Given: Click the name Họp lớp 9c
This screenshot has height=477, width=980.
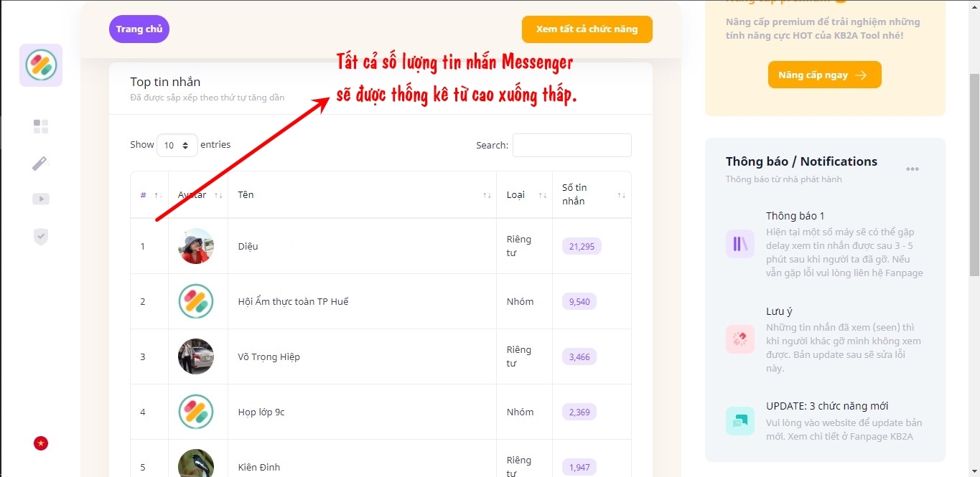Looking at the screenshot, I should (x=261, y=412).
